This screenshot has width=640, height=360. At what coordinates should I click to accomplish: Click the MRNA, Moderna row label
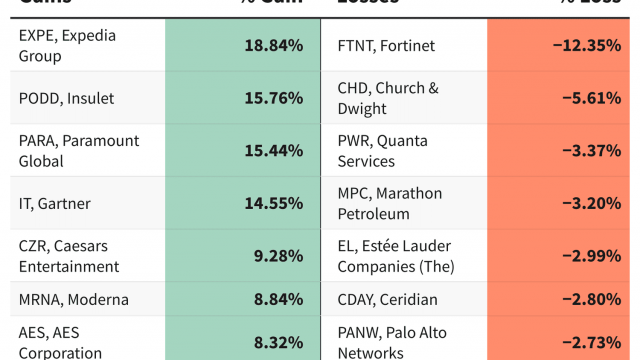pos(74,300)
